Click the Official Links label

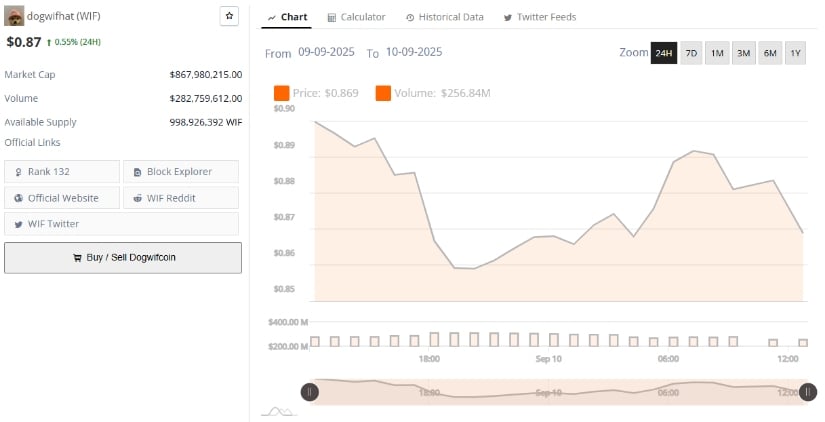pos(32,143)
